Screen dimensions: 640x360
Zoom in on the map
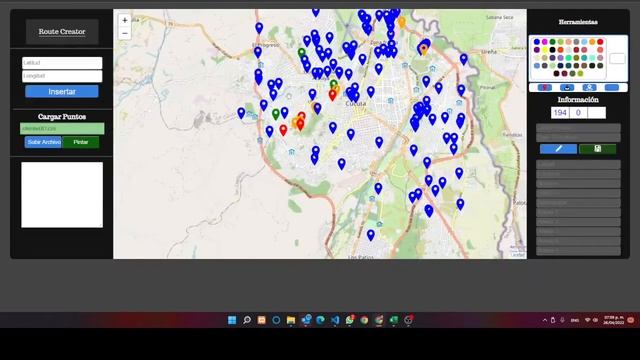[124, 20]
